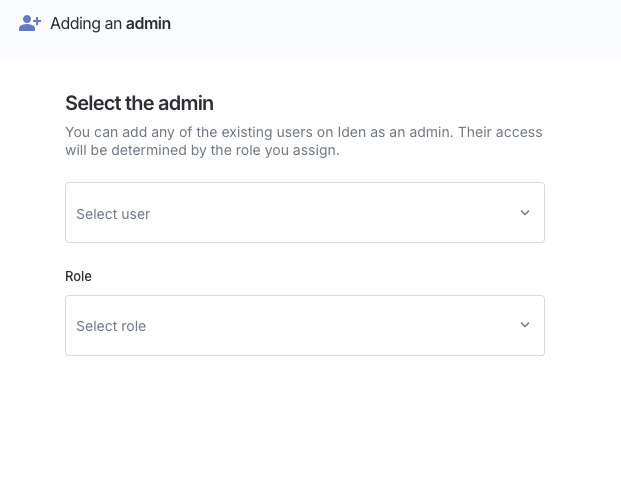Click the empty middle of the user combo box
The height and width of the screenshot is (502, 621).
click(330, 212)
